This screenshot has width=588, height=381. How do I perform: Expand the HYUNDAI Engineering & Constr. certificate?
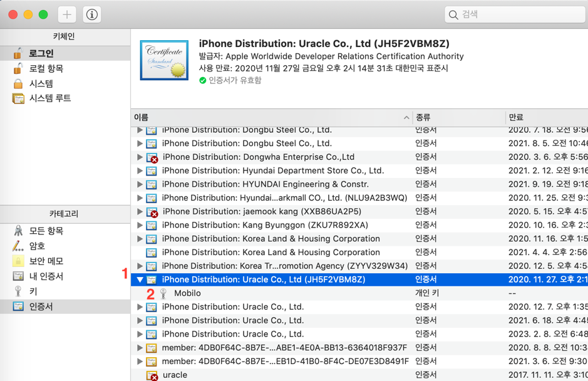140,184
